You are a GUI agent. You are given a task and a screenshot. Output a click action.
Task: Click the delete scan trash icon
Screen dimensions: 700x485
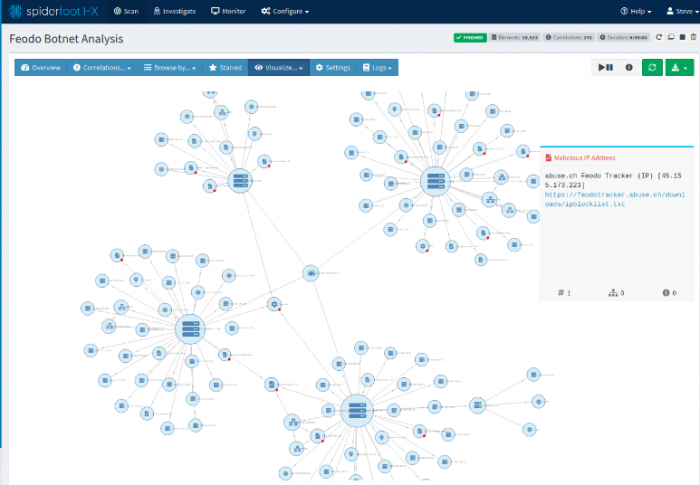click(693, 37)
